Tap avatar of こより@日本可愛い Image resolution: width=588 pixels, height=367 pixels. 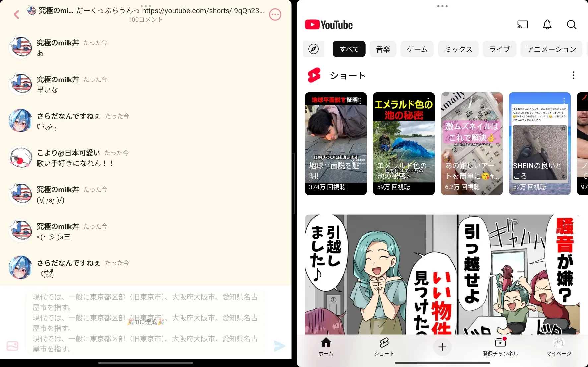click(x=21, y=158)
